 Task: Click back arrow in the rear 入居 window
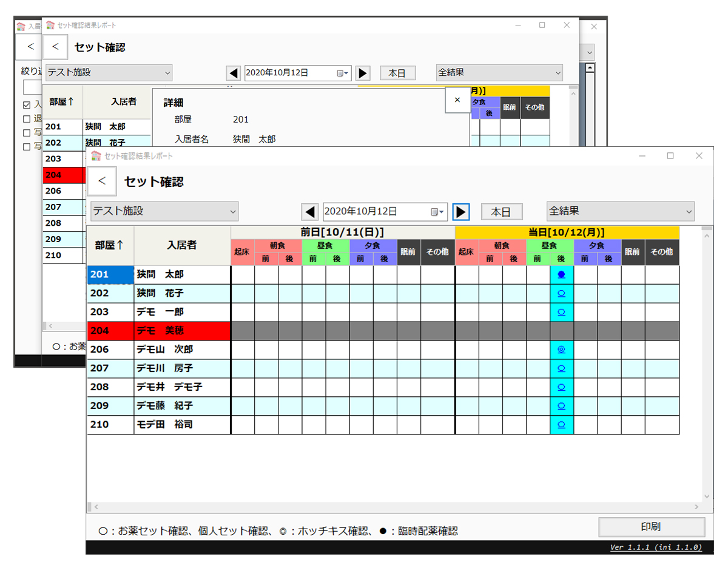tap(30, 47)
